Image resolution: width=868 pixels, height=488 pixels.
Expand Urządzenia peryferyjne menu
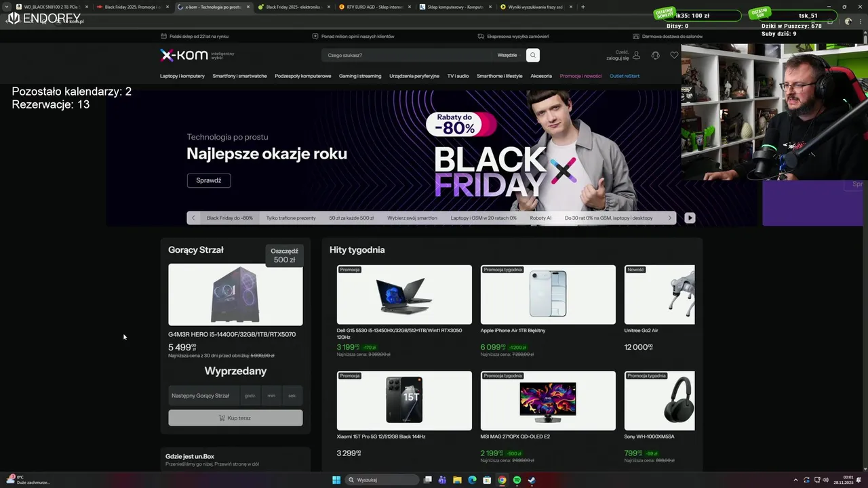(414, 76)
